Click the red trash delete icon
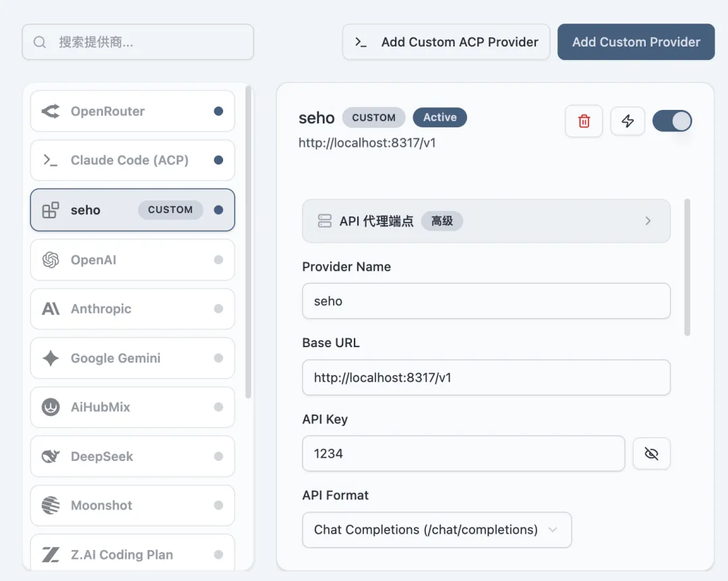 (x=584, y=121)
